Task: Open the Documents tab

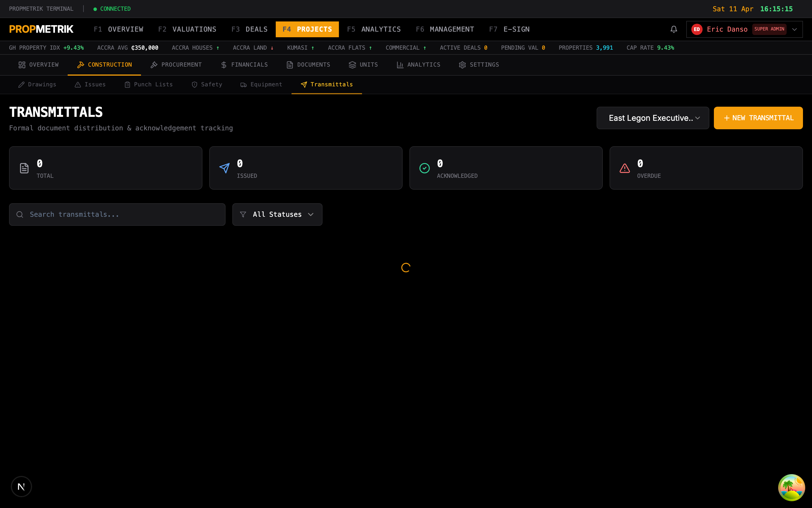Action: (x=308, y=65)
